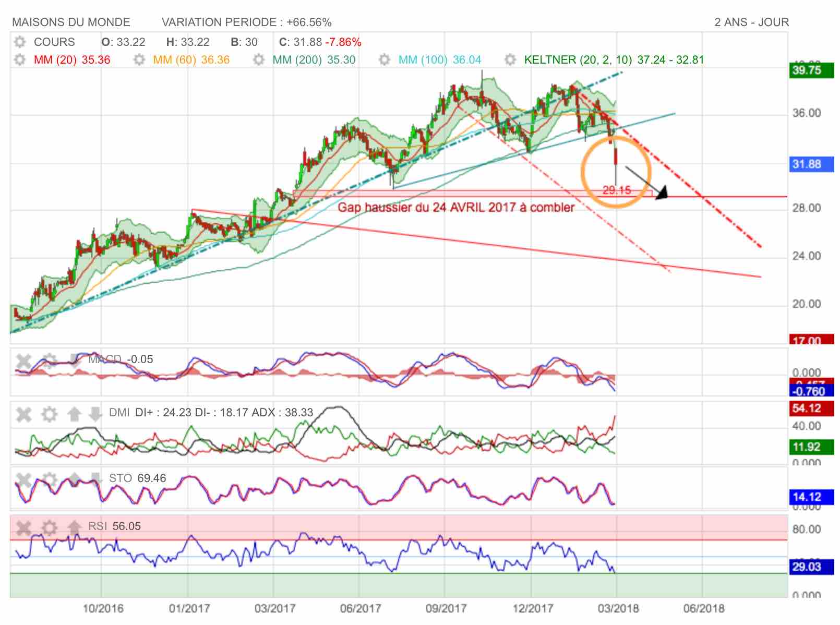Click the -7.86% daily change value
Viewport: 840px width, 625px height.
[x=343, y=42]
